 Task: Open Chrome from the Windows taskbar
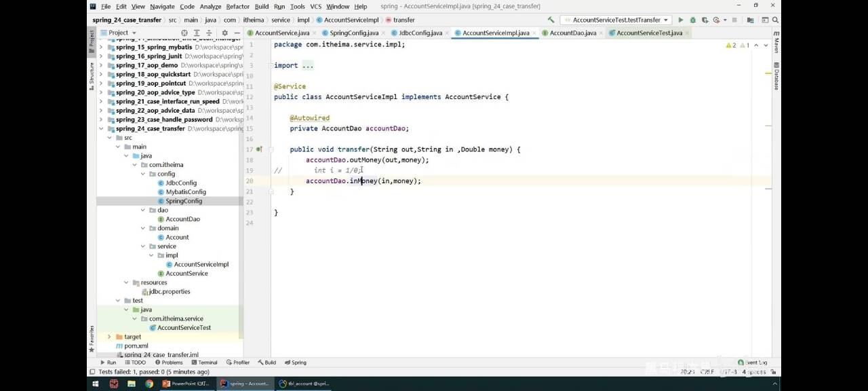(149, 384)
